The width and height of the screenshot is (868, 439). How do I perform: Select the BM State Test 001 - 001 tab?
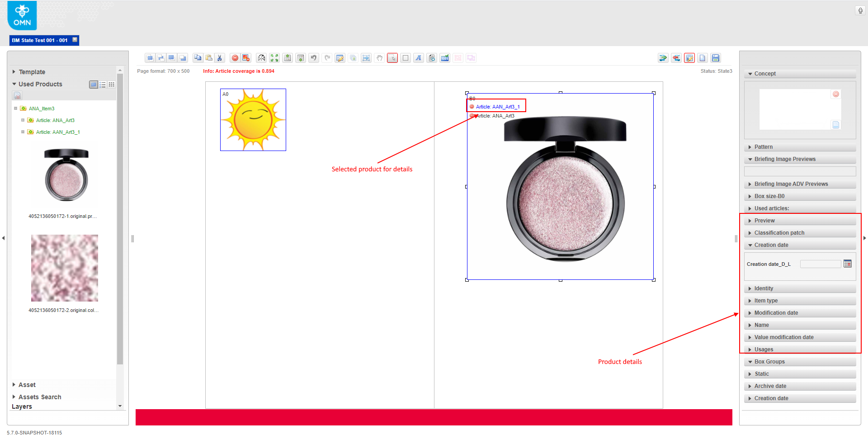tap(41, 40)
